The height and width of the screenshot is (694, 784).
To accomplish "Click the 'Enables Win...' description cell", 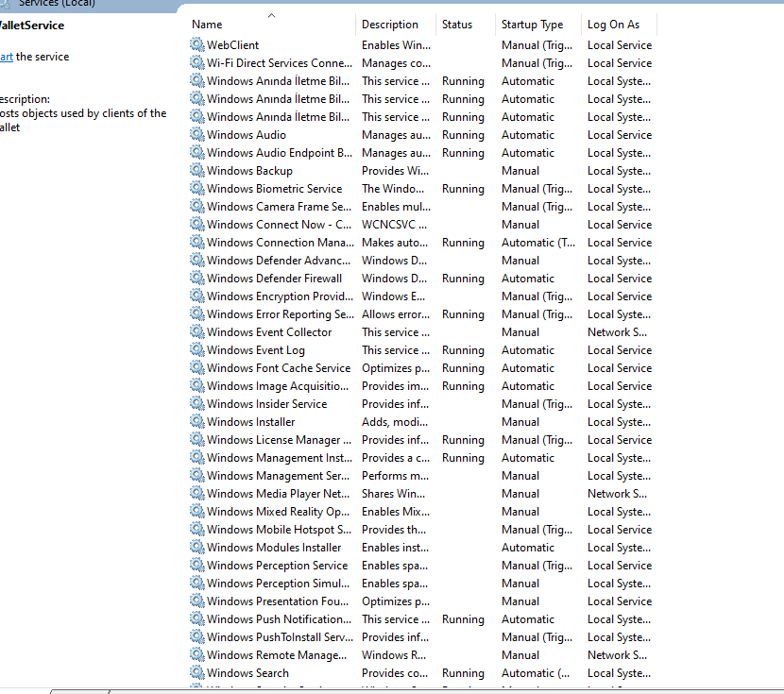I will tap(396, 45).
